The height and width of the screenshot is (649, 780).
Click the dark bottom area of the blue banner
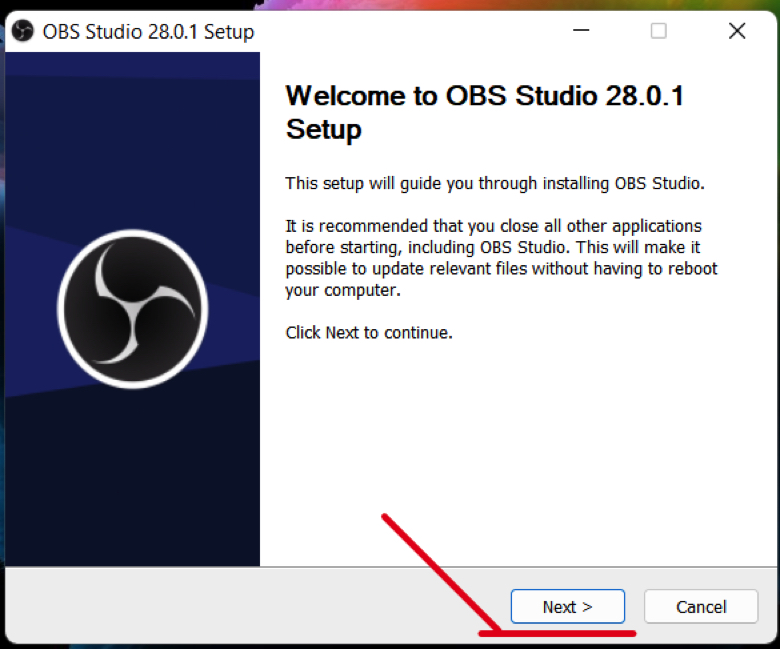pos(133,477)
